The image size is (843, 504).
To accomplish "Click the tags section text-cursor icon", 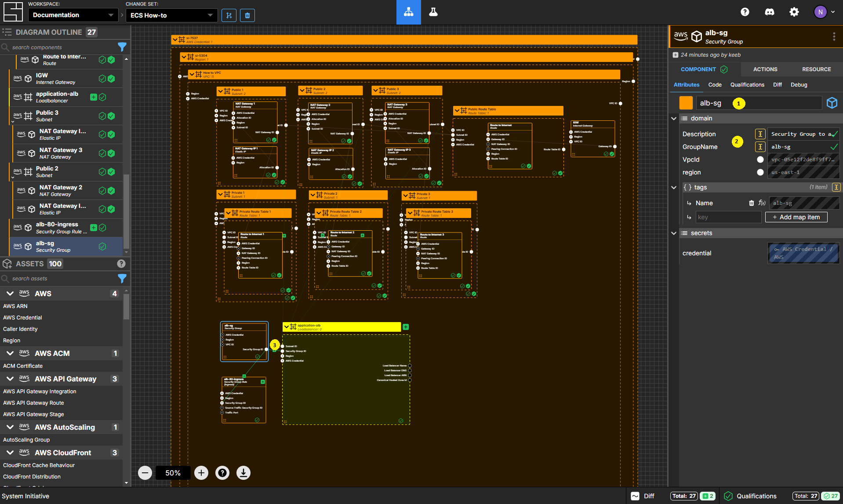I will 836,187.
